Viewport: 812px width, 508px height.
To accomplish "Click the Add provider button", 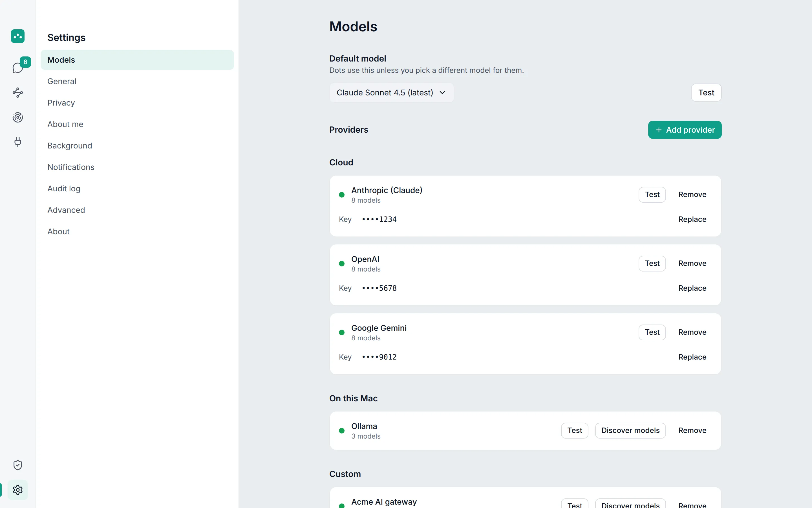I will tap(685, 130).
